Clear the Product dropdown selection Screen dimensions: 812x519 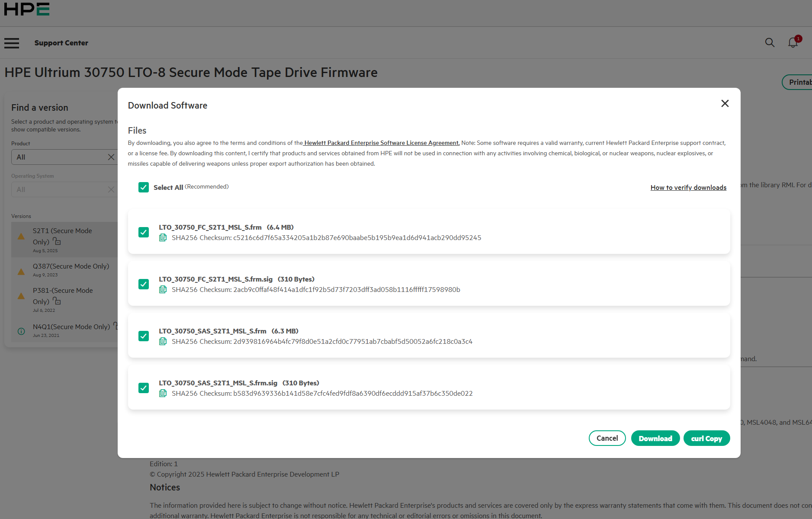[111, 157]
